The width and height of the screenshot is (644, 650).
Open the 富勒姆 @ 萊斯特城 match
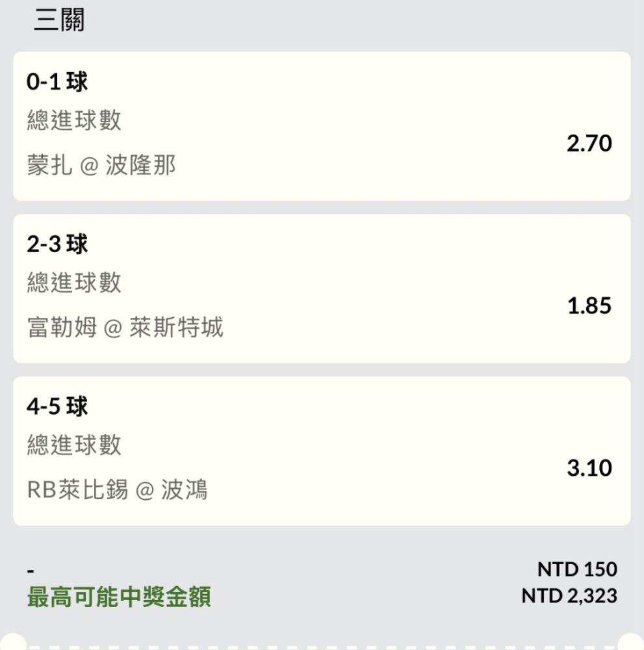(125, 328)
